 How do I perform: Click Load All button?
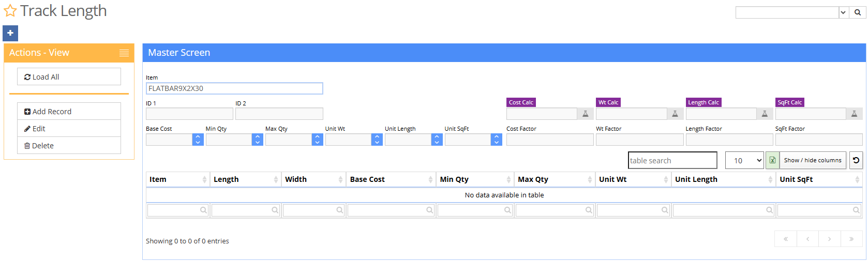69,76
